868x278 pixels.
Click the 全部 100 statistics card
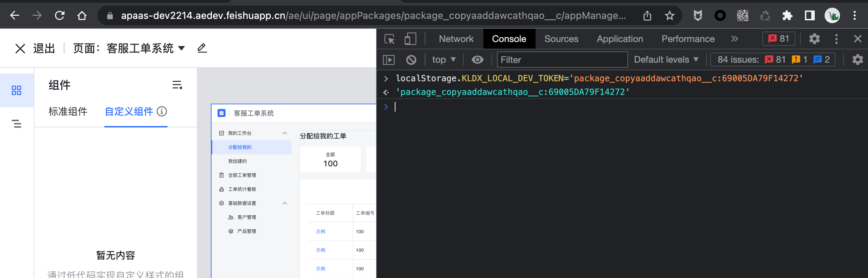pyautogui.click(x=330, y=160)
